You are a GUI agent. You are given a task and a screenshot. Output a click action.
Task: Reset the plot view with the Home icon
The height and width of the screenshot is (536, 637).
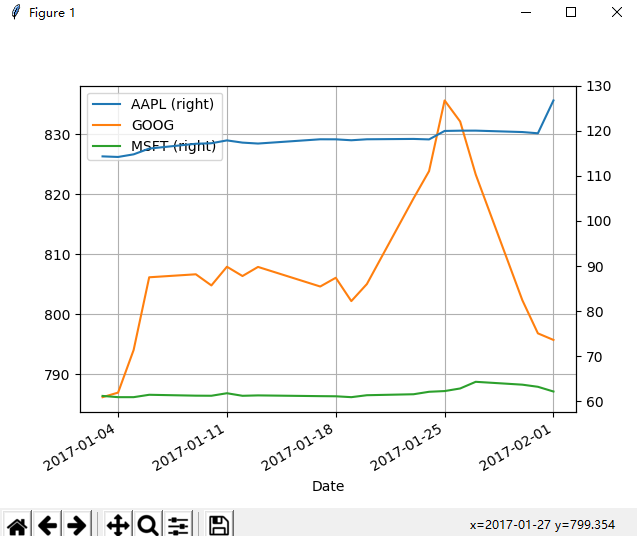pos(17,525)
